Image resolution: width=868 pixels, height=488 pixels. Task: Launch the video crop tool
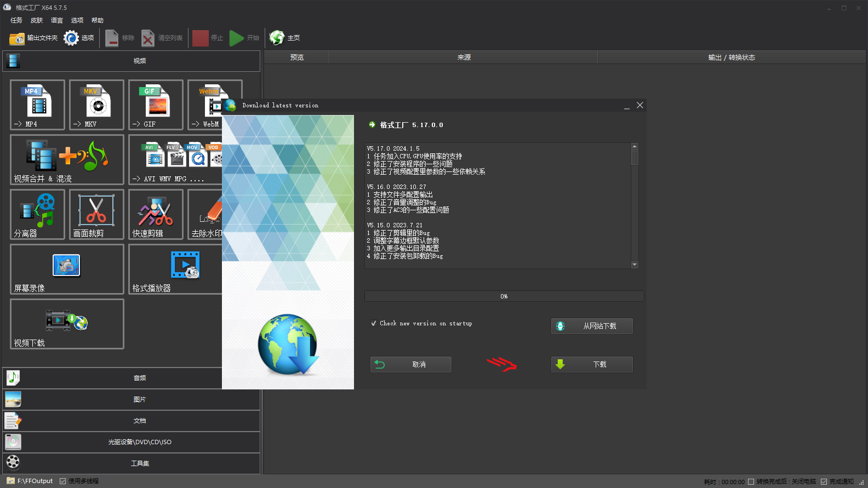[x=96, y=214]
